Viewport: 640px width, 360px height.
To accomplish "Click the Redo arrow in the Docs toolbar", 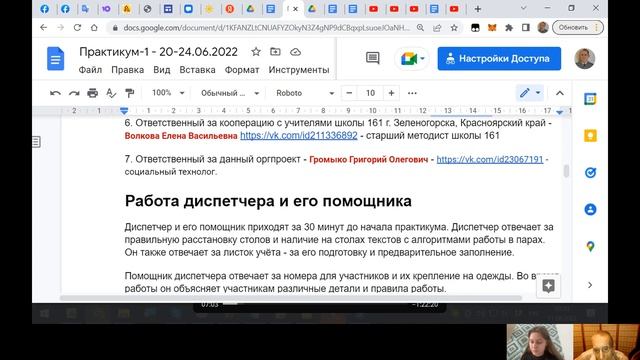I will [x=74, y=93].
